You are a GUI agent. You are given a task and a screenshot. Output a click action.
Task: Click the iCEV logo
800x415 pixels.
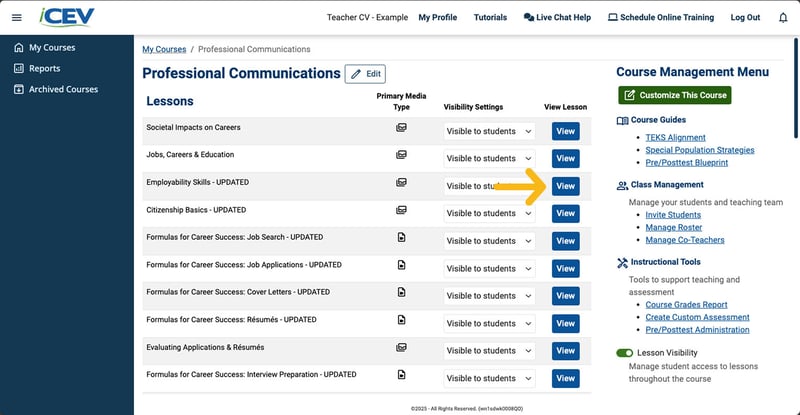66,17
